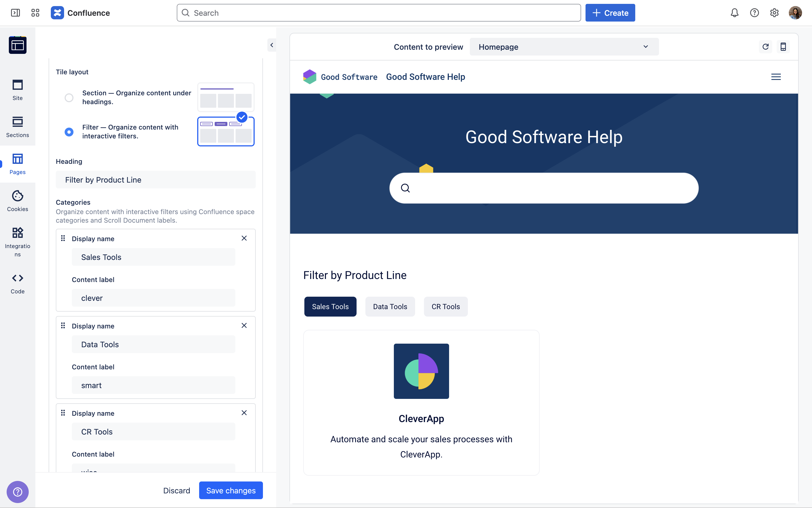The height and width of the screenshot is (508, 812).
Task: Click Save changes button
Action: 231,490
